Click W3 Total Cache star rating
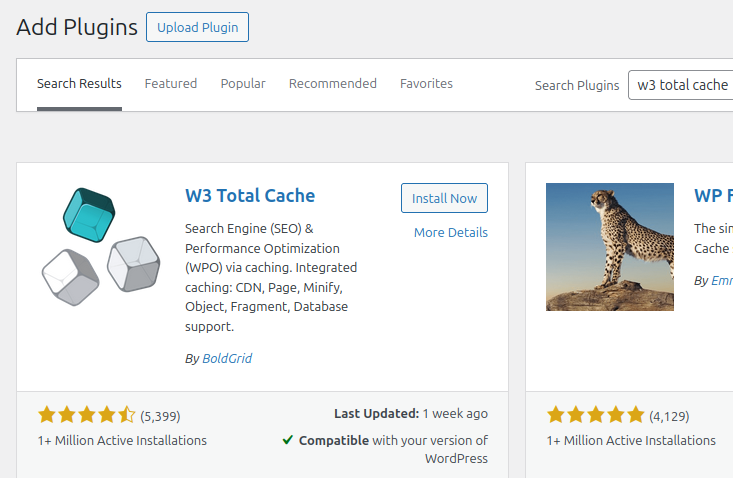Image resolution: width=733 pixels, height=478 pixels. click(86, 415)
